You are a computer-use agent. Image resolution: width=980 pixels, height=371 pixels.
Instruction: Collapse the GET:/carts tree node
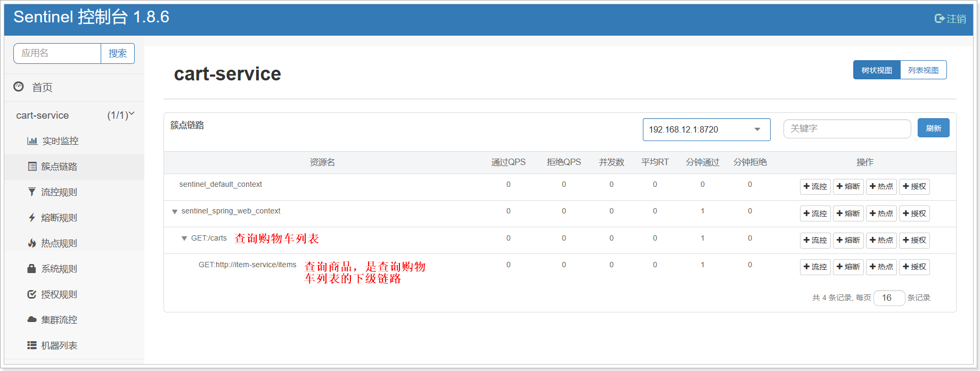[x=184, y=238]
